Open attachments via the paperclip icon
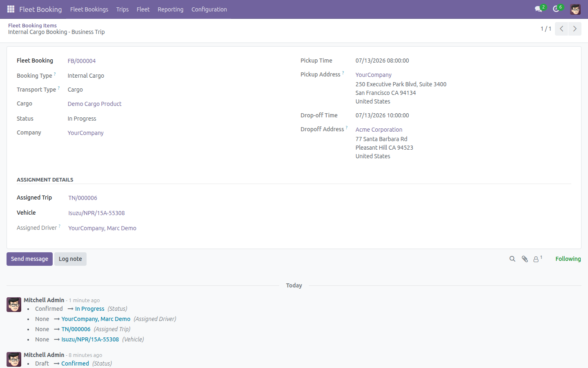This screenshot has width=588, height=368. click(525, 259)
